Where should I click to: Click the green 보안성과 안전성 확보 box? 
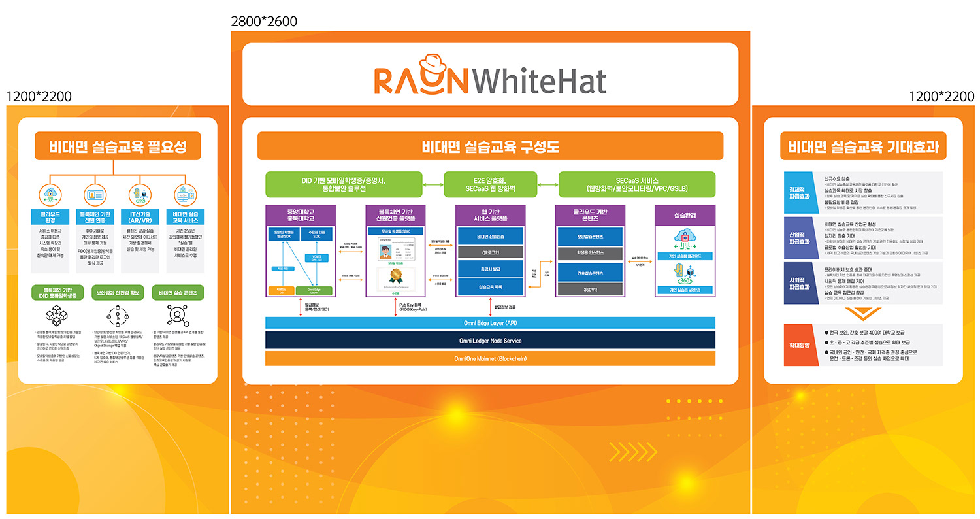(x=117, y=292)
